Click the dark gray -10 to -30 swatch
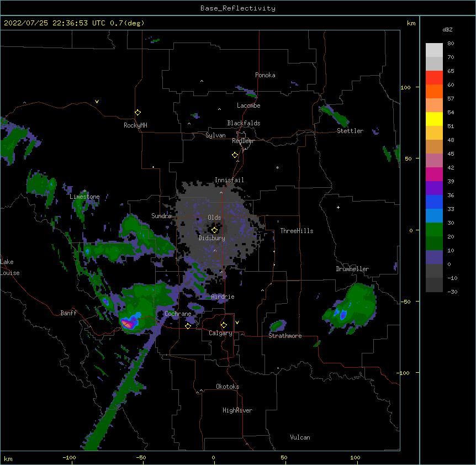Screen dimensions: 476x465 point(434,285)
